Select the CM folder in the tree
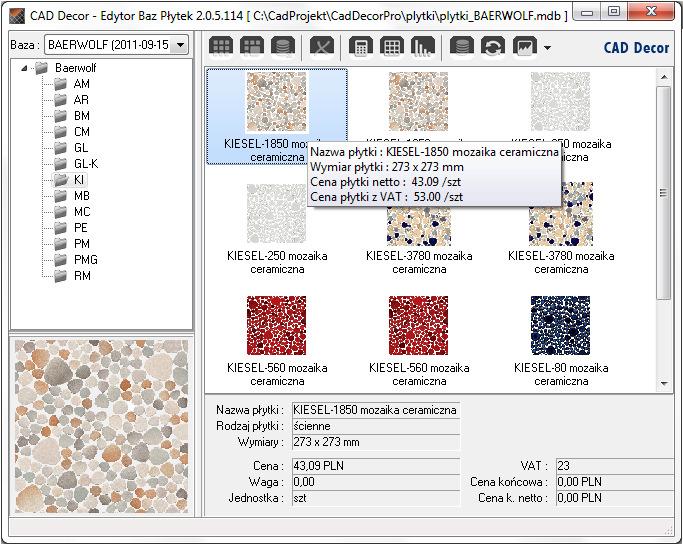Image resolution: width=683 pixels, height=544 pixels. click(81, 132)
